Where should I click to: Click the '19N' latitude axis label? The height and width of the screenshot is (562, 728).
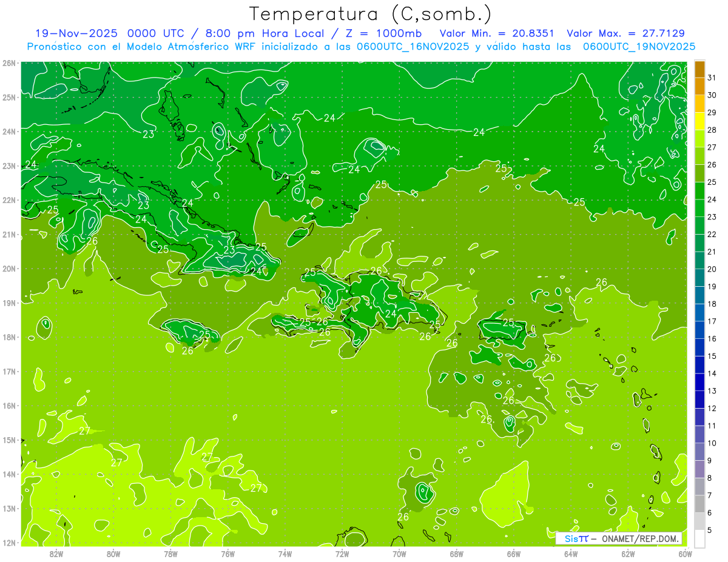coord(8,303)
